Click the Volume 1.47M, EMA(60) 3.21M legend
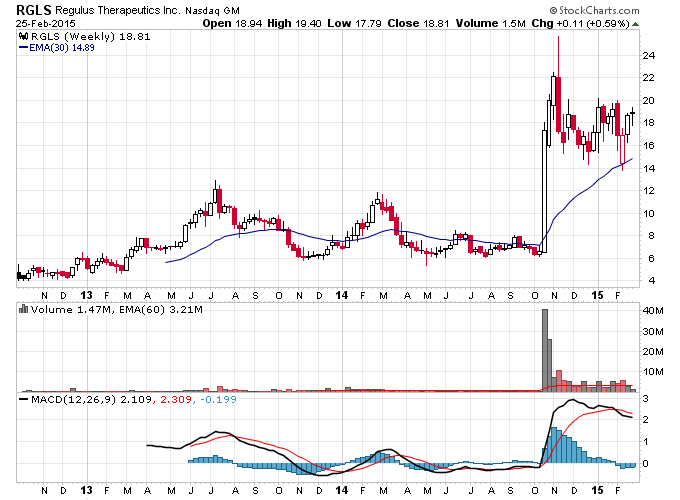The image size is (680, 500). click(x=117, y=310)
